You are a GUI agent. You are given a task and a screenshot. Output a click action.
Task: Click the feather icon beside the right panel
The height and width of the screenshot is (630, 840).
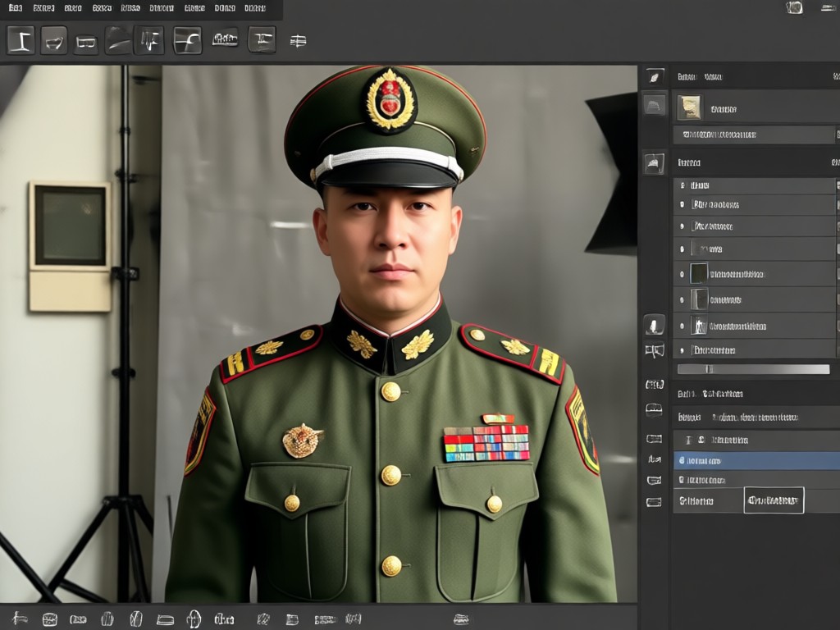(655, 77)
